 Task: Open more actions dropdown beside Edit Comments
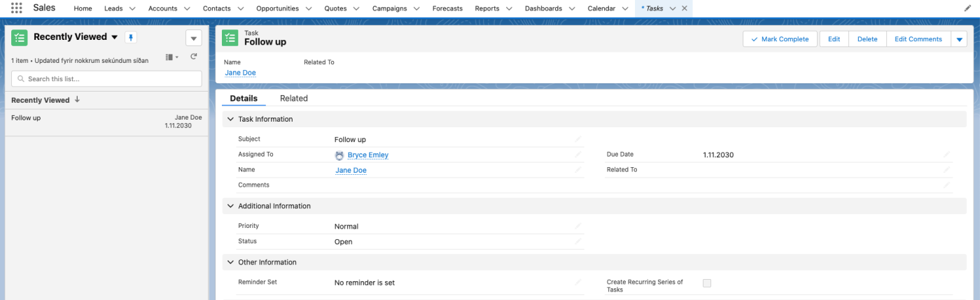point(959,39)
